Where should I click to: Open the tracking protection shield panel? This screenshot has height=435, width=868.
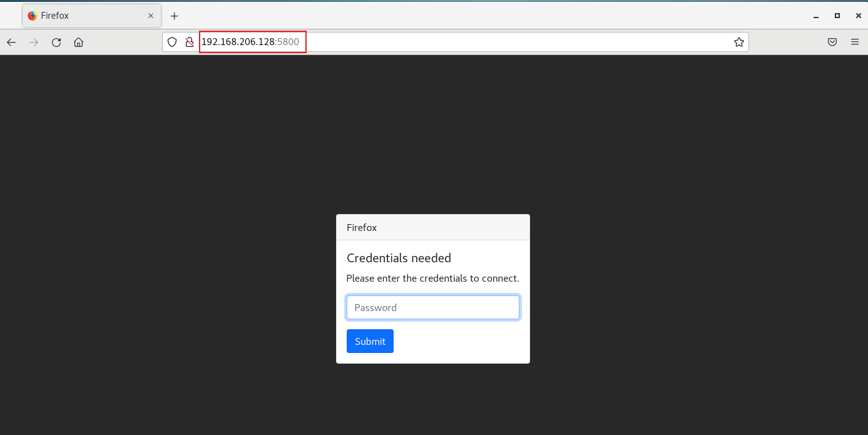(172, 43)
